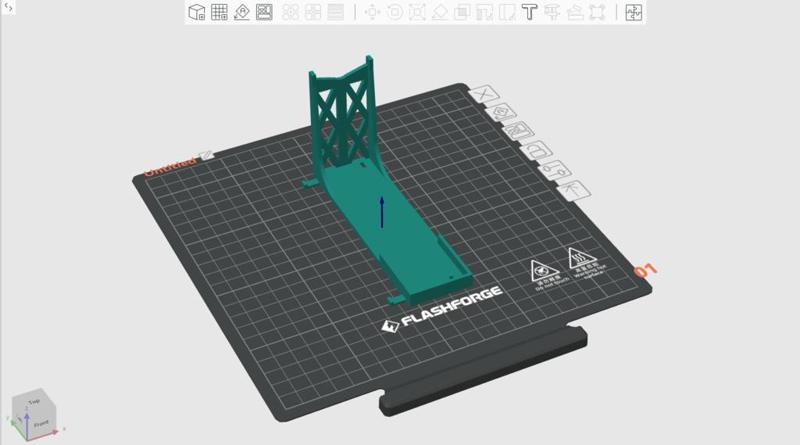Click the Split to parts icon
This screenshot has height=445, width=800.
tap(313, 12)
